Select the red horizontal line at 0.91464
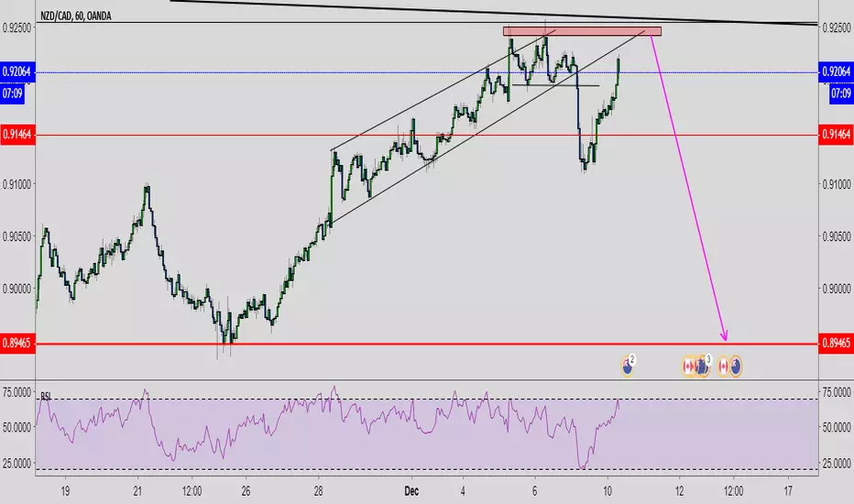Screen dimensions: 854x504 pos(426,135)
